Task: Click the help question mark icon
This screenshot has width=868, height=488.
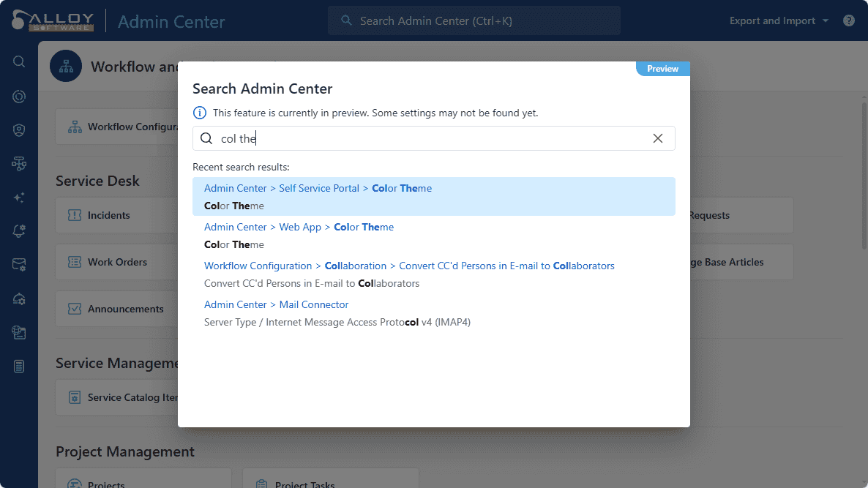Action: [x=849, y=20]
